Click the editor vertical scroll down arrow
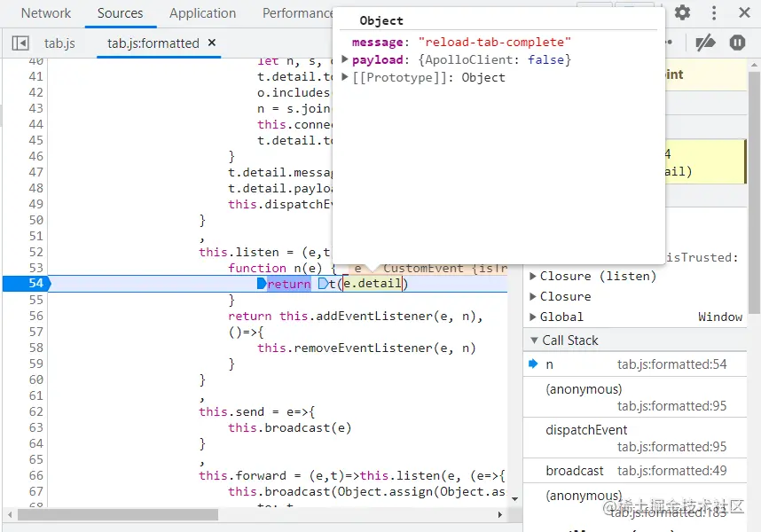This screenshot has height=532, width=761. pyautogui.click(x=515, y=498)
